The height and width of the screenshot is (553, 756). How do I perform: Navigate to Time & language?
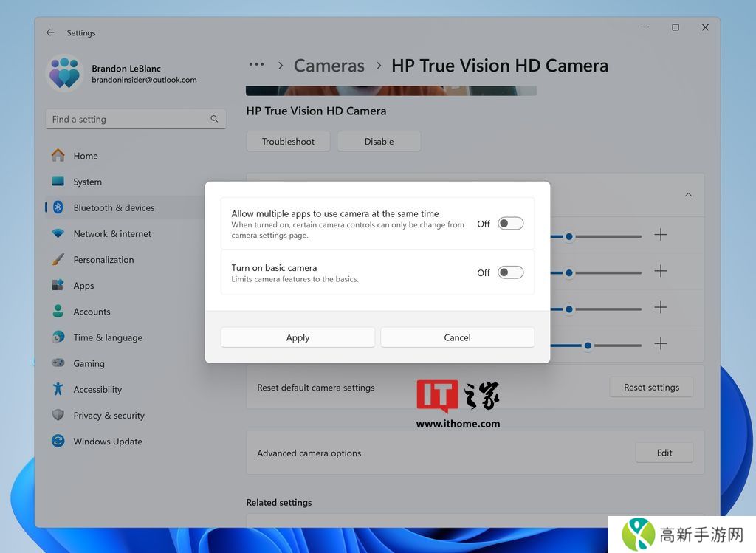pos(108,338)
